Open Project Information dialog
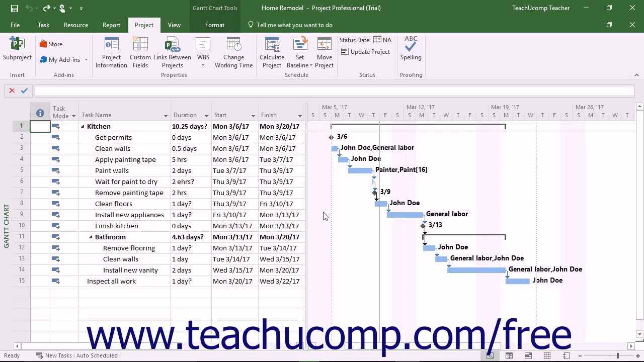Screen dimensions: 644x362 click(111, 53)
